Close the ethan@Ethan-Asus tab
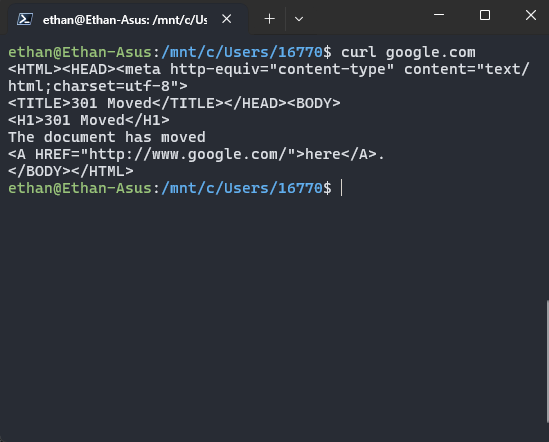 click(227, 19)
